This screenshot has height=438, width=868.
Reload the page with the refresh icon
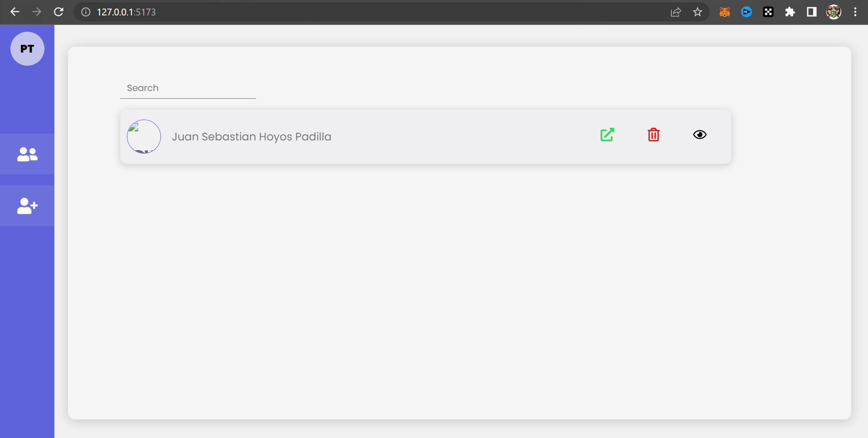coord(59,12)
